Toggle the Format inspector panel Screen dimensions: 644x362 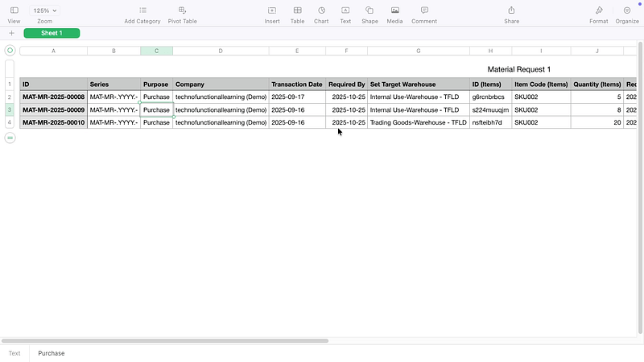(598, 10)
